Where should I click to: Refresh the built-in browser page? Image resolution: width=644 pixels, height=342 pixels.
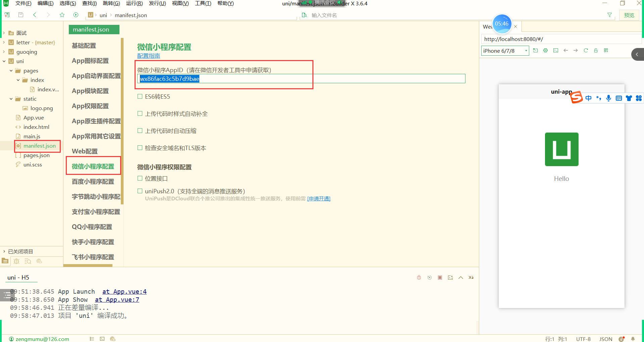click(586, 50)
